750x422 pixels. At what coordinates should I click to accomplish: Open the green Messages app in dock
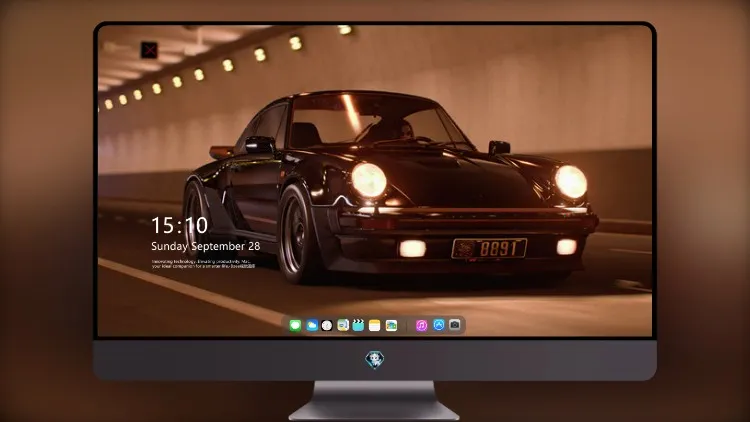point(295,325)
